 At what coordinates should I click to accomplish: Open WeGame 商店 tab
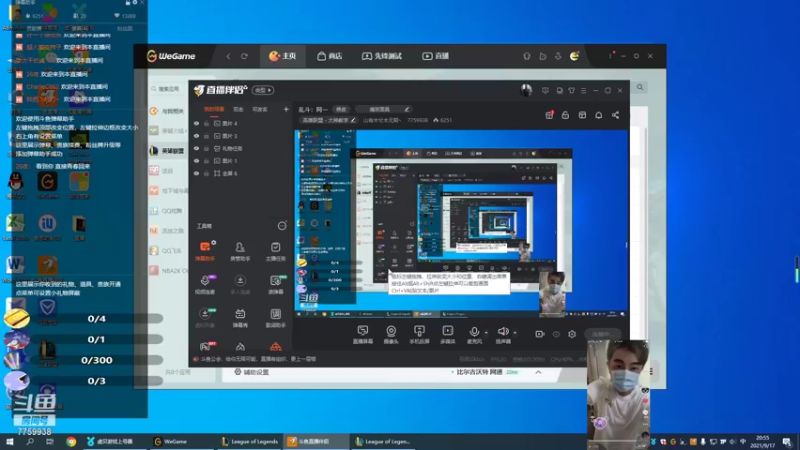click(x=330, y=56)
